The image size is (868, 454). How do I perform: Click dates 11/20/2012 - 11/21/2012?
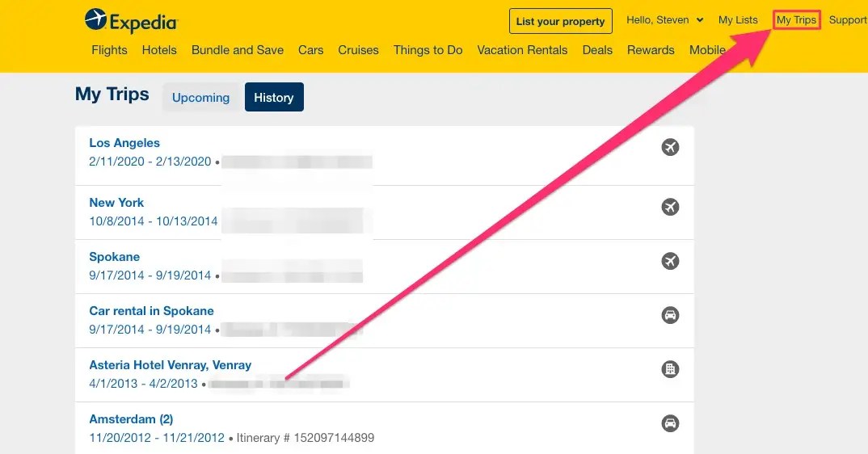coord(157,438)
